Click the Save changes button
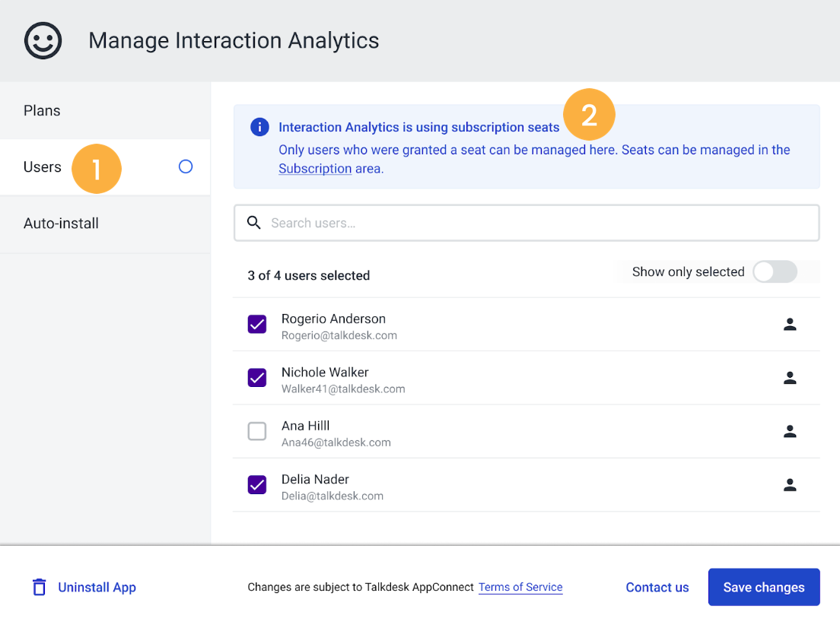 764,587
